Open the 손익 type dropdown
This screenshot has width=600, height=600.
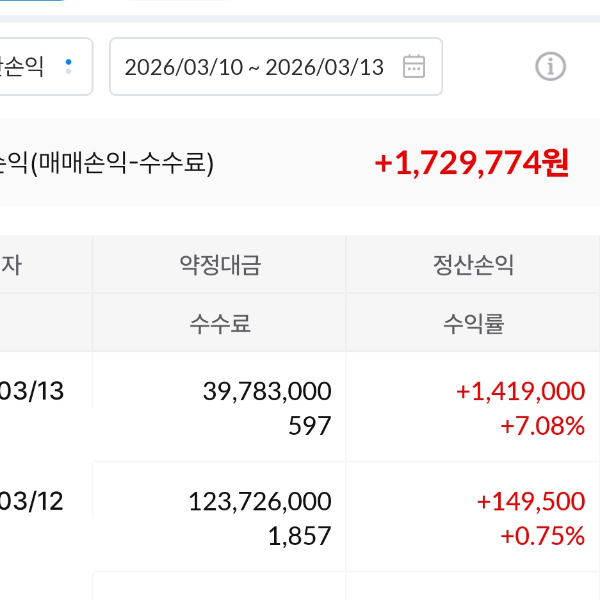pyautogui.click(x=45, y=67)
